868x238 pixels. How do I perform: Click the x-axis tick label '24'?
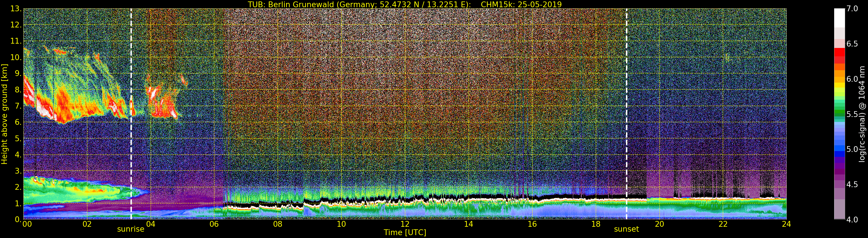(786, 224)
